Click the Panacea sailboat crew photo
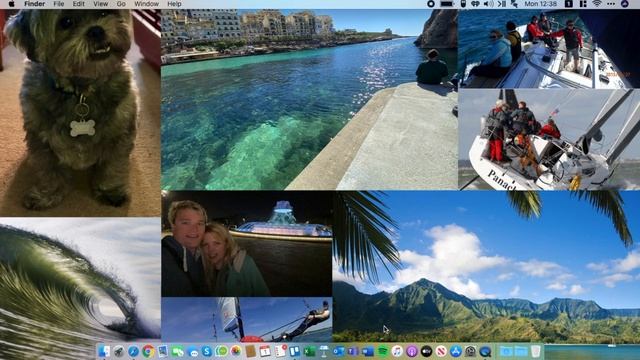The width and height of the screenshot is (640, 360). (x=549, y=139)
